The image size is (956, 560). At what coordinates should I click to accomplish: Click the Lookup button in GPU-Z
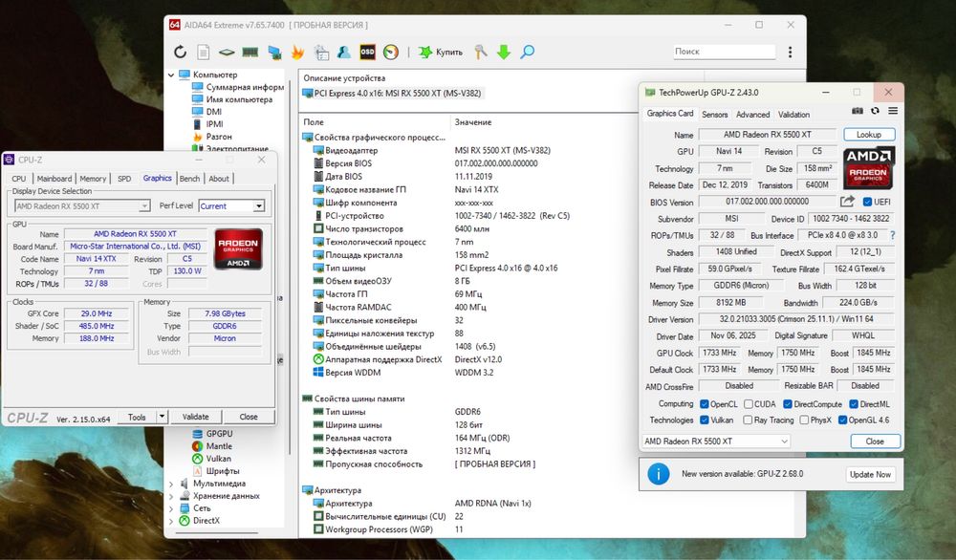click(869, 135)
